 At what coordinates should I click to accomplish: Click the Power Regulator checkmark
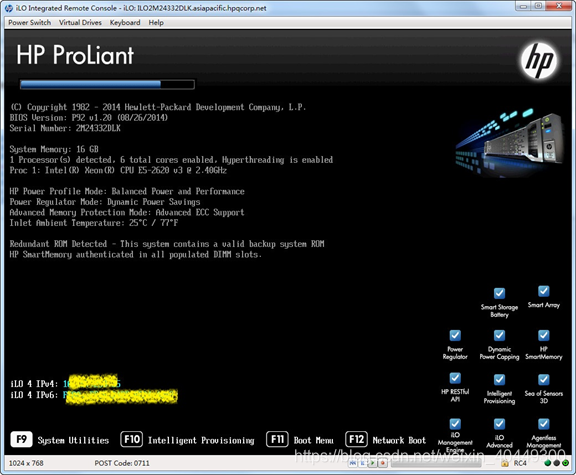(x=455, y=335)
